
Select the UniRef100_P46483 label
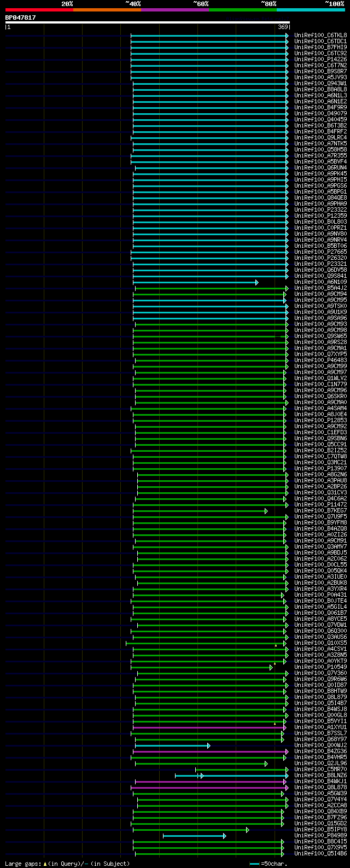coord(320,360)
